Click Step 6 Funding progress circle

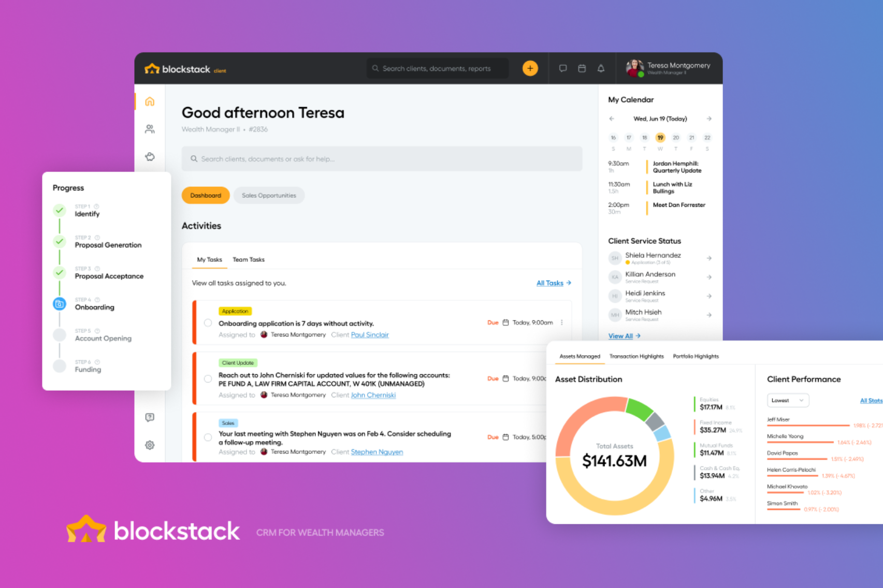(x=60, y=366)
